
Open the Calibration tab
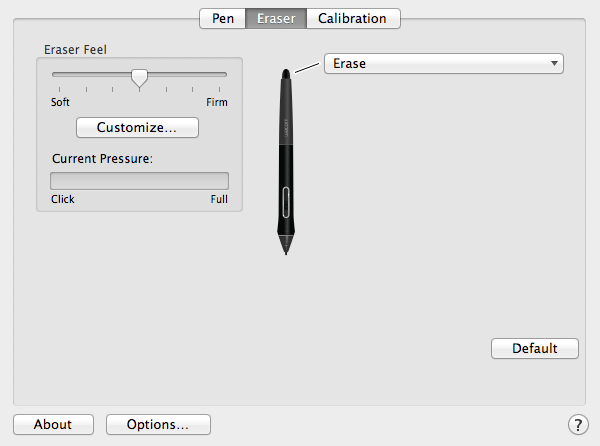352,18
